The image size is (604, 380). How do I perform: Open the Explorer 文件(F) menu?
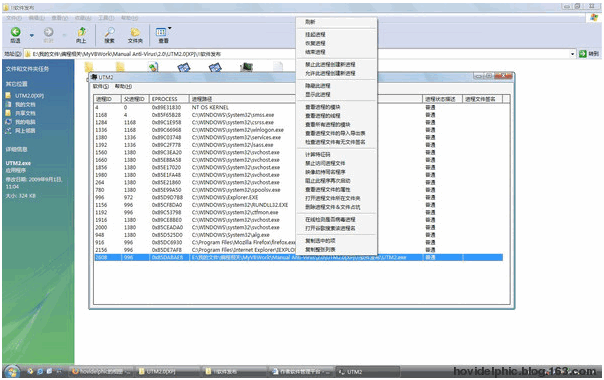click(13, 18)
